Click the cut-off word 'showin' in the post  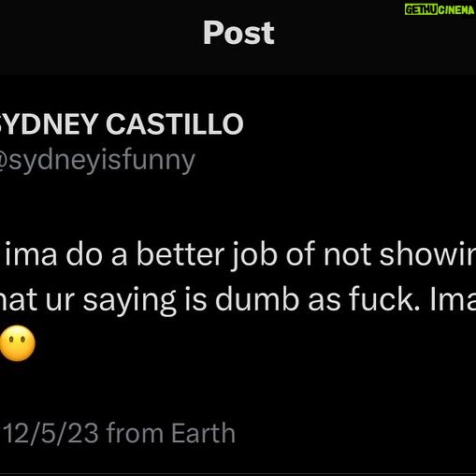coord(427,254)
